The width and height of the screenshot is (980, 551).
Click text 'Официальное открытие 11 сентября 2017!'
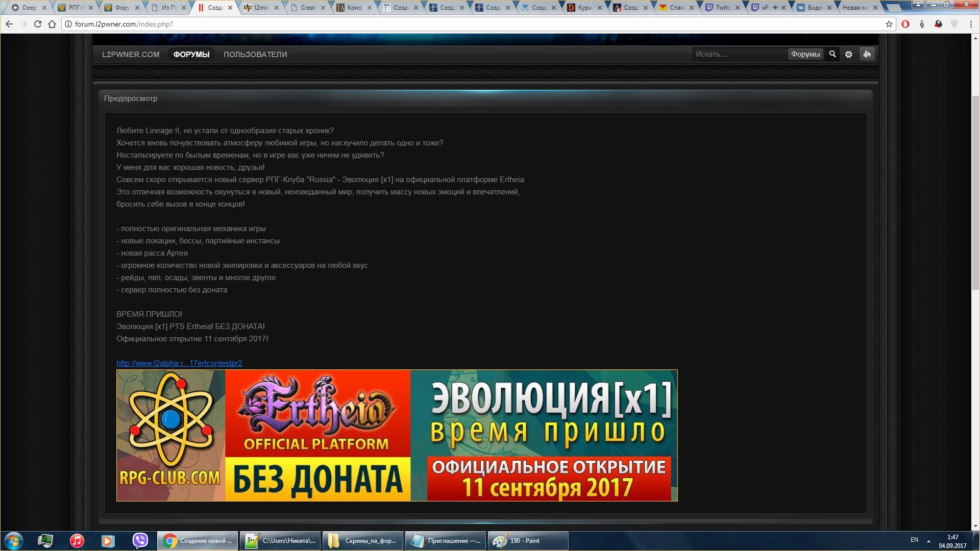tap(192, 339)
